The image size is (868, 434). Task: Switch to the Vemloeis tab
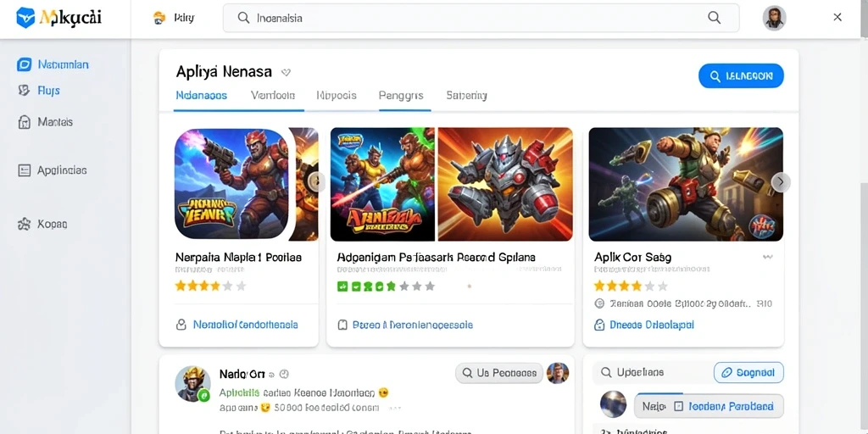(x=272, y=95)
